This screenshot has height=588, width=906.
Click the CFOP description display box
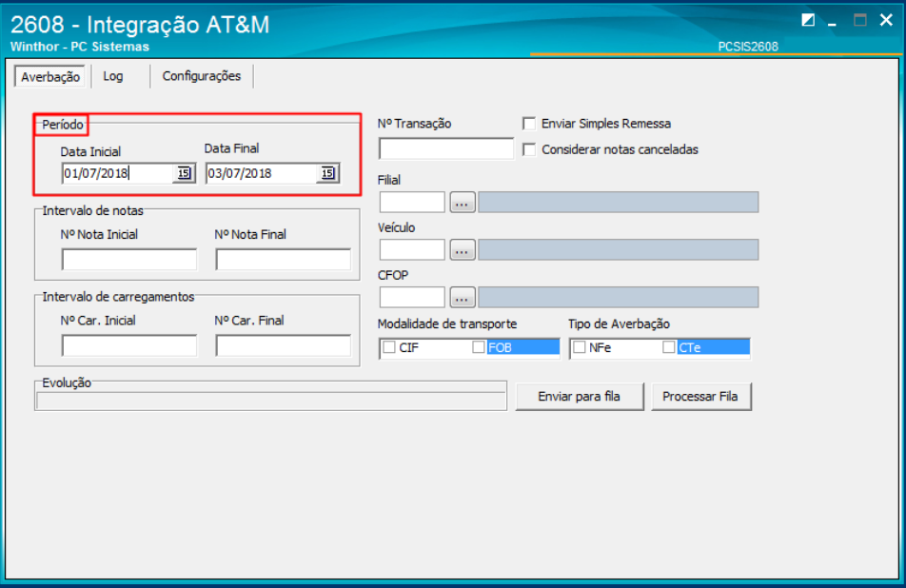click(619, 298)
